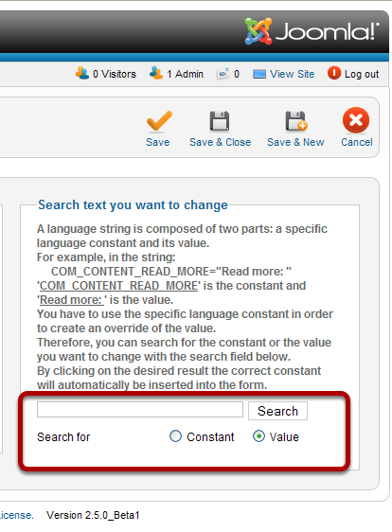Click the Save & Close floppy icon
Image resolution: width=392 pixels, height=532 pixels.
220,121
